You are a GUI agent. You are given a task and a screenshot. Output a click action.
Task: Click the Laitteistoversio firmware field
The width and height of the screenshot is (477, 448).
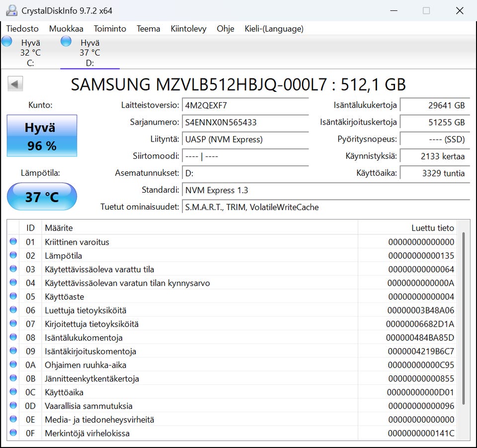coord(245,105)
